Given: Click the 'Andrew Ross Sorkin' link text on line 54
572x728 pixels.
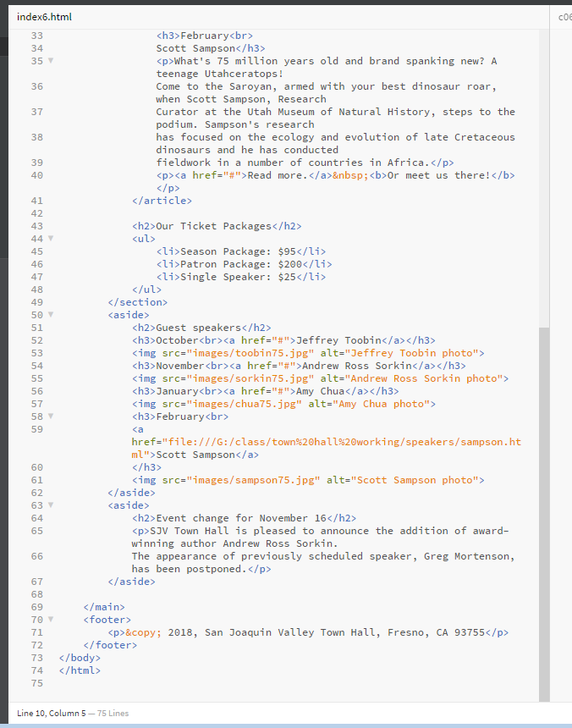Looking at the screenshot, I should [357, 366].
